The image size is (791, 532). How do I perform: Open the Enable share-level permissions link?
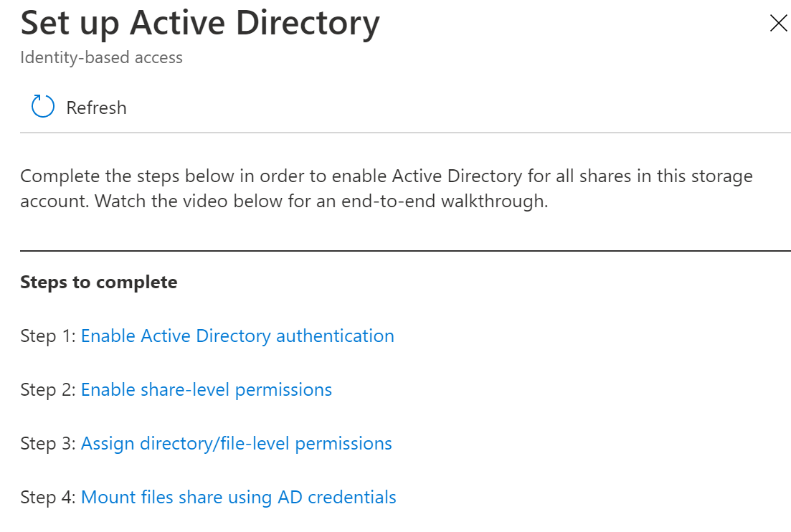tap(207, 389)
